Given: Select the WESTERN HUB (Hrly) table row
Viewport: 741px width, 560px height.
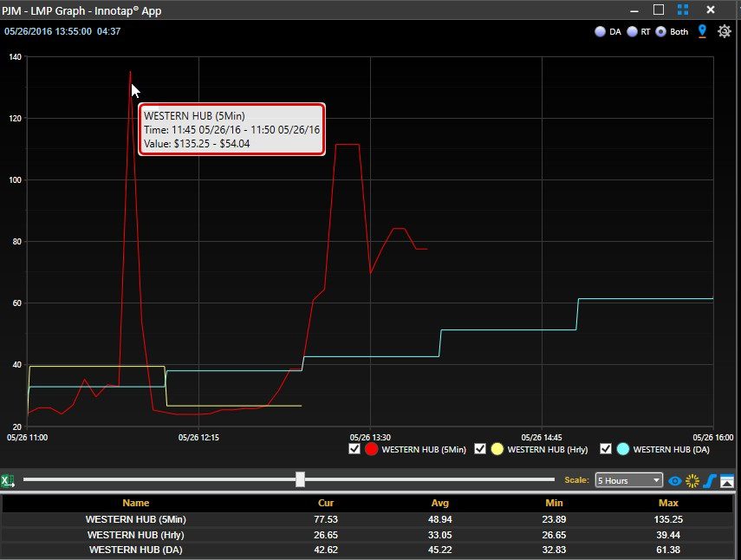Looking at the screenshot, I should pos(367,535).
